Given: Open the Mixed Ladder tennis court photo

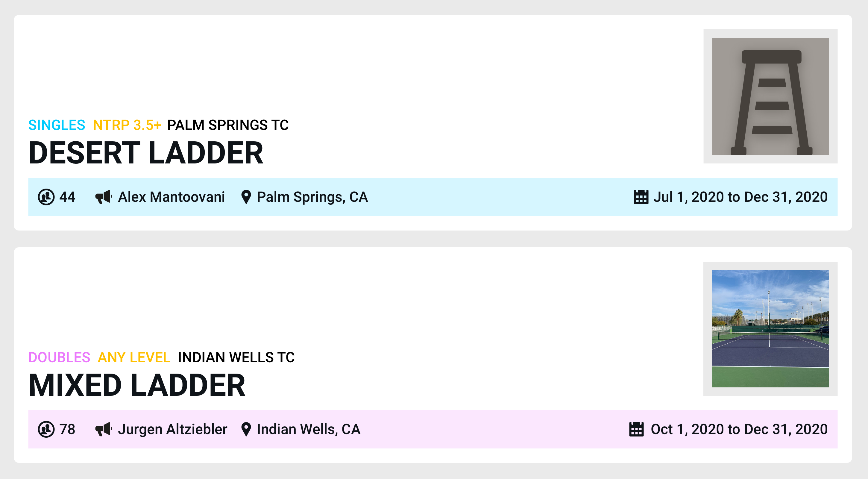Looking at the screenshot, I should (770, 329).
